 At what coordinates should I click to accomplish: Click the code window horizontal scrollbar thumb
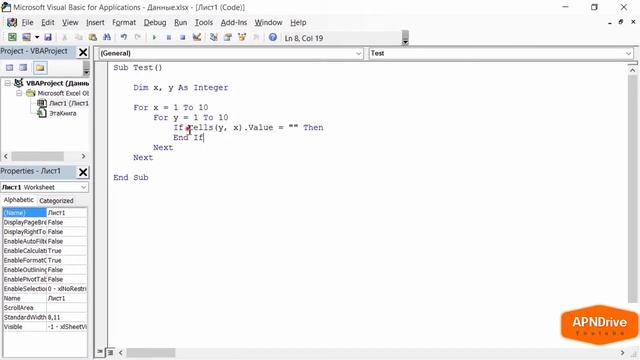click(150, 353)
